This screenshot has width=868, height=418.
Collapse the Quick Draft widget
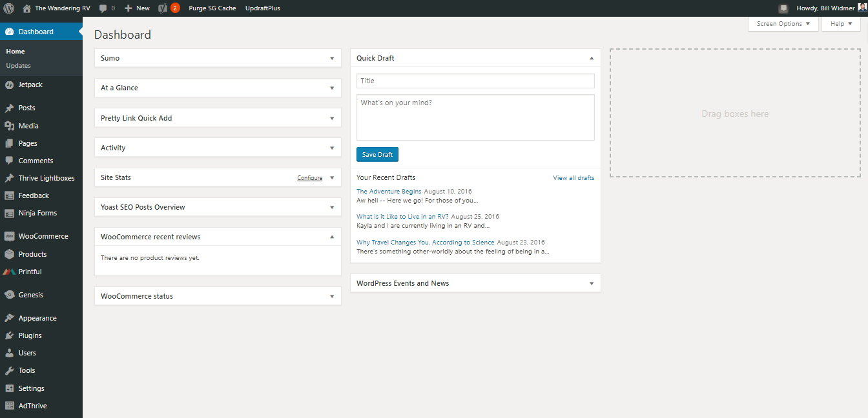[x=592, y=58]
